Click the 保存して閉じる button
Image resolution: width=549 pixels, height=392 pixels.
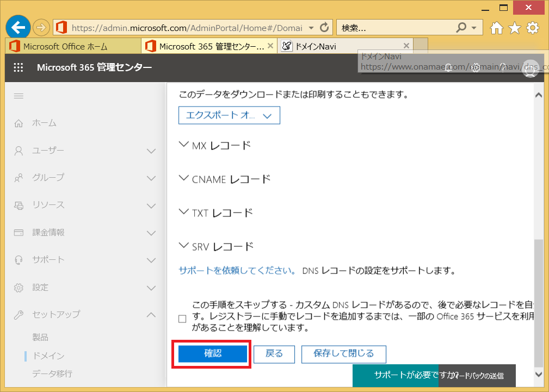pyautogui.click(x=343, y=354)
